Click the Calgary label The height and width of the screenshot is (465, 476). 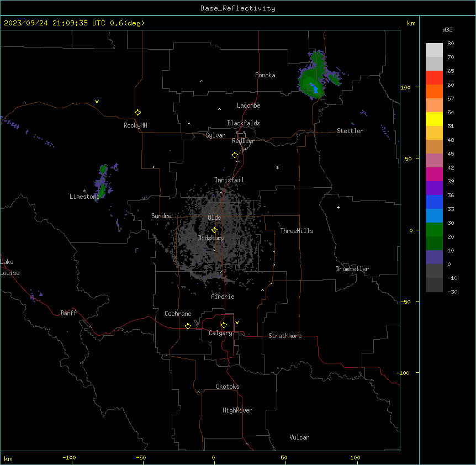221,333
